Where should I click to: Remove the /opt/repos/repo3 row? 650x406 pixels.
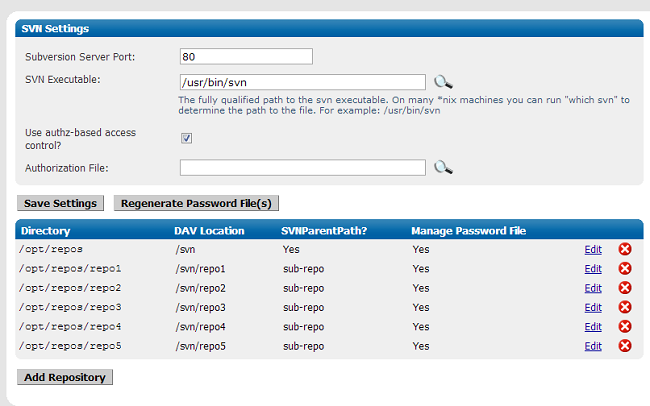[625, 307]
